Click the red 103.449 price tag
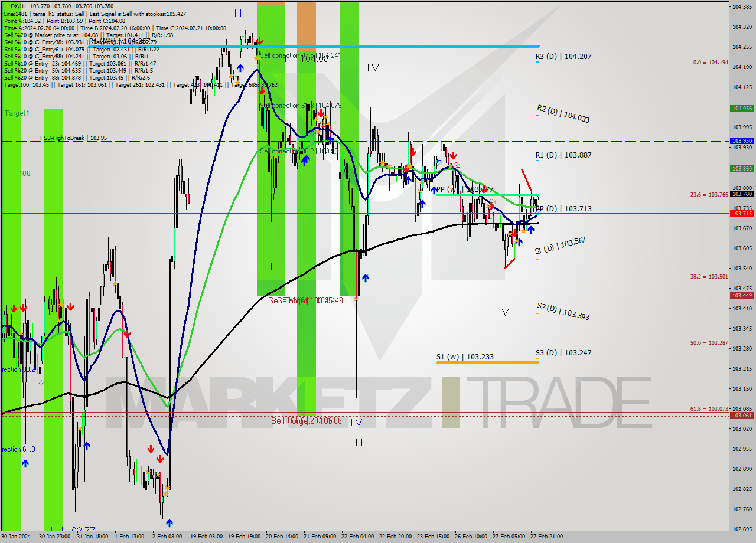Viewport: 756px width, 543px height. (x=742, y=296)
